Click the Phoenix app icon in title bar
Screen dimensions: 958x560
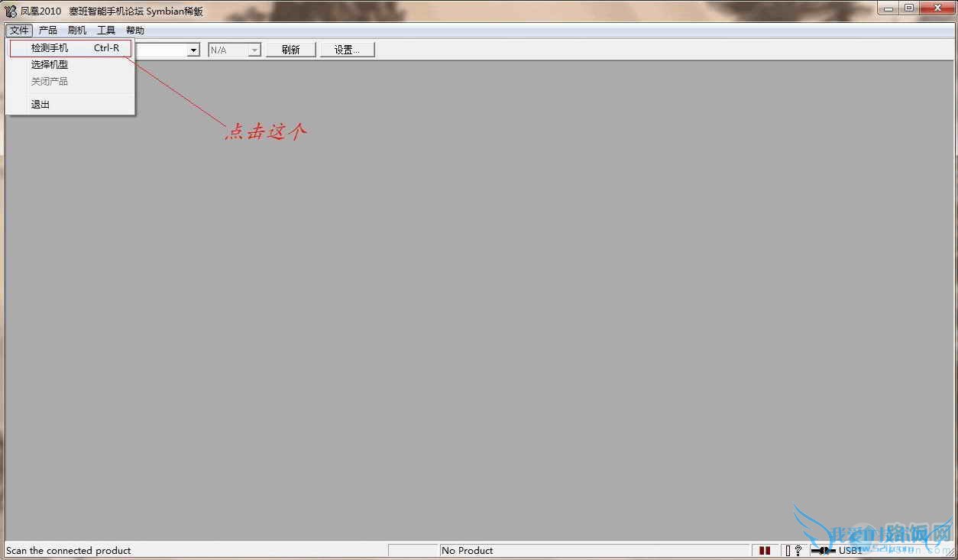[11, 11]
